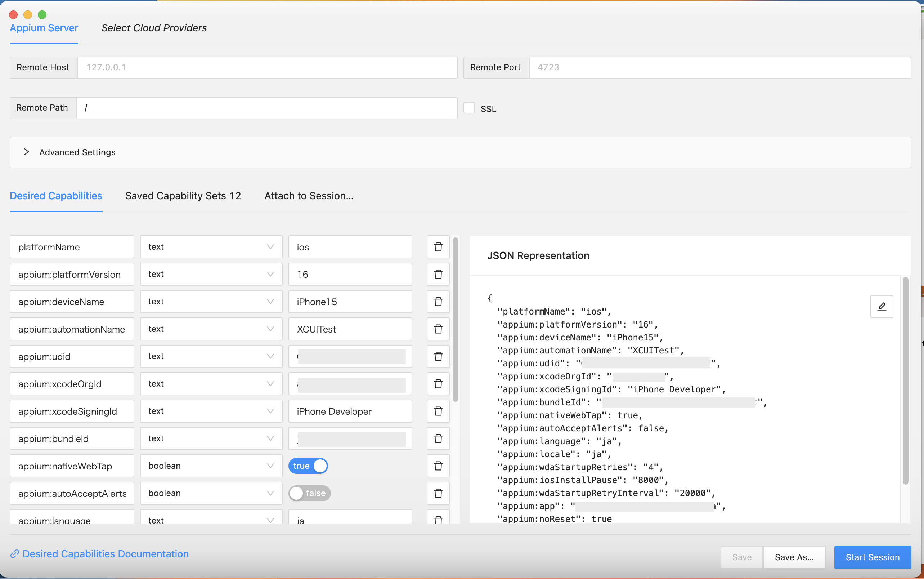Turn off the nativeWebTap true switch
924x579 pixels.
coord(308,466)
